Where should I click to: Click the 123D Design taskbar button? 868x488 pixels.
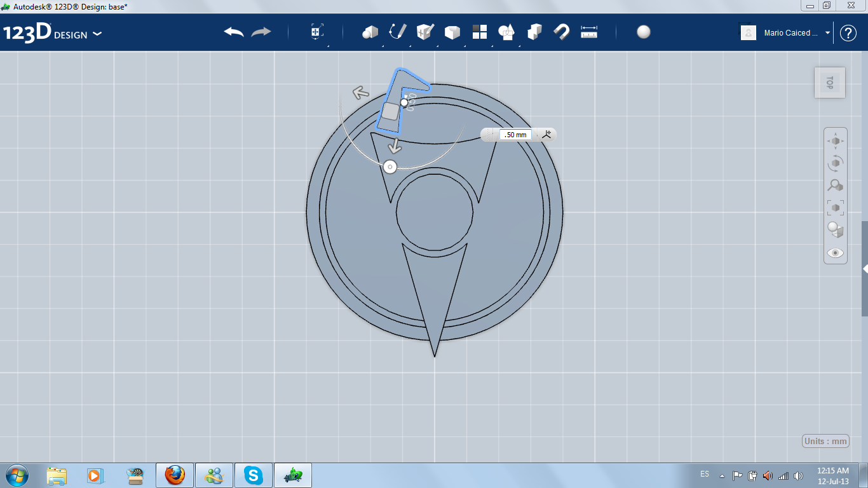pyautogui.click(x=293, y=475)
